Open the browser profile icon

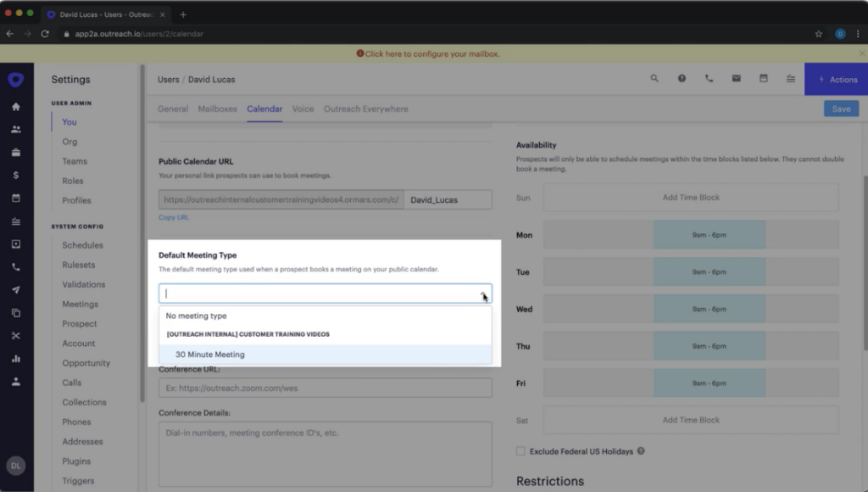coord(840,34)
